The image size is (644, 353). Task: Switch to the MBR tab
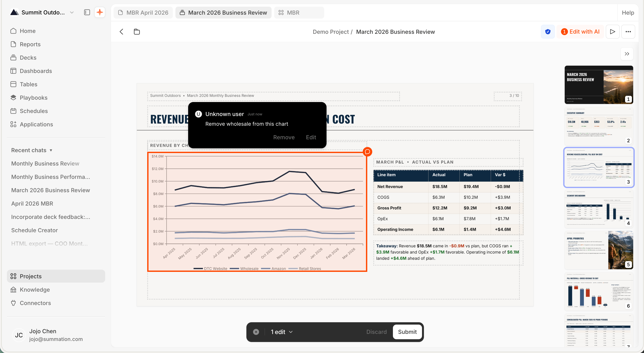coord(299,12)
